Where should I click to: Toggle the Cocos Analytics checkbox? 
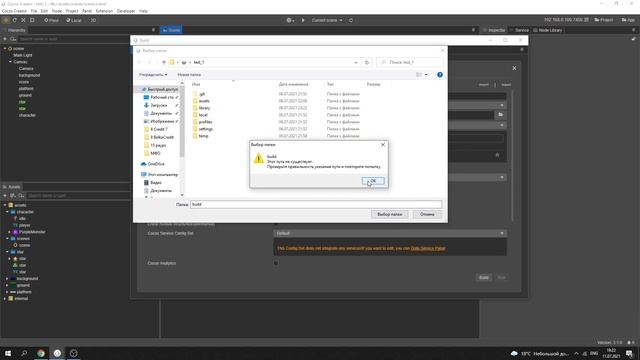[276, 263]
